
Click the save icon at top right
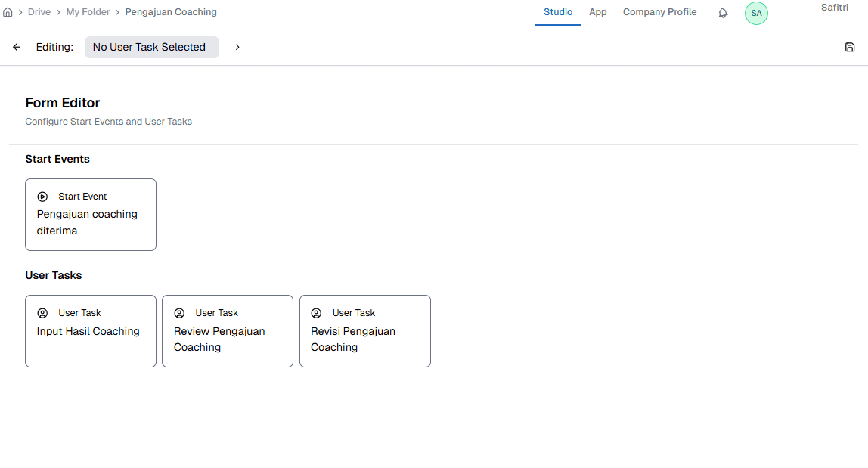850,47
